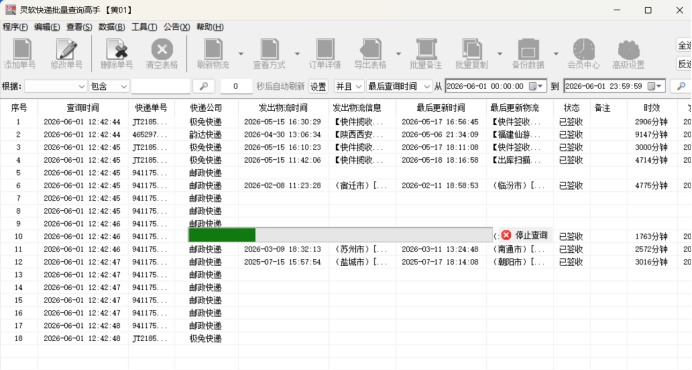Click the 批量备注 toolbar icon
Image resolution: width=692 pixels, height=370 pixels.
[x=426, y=49]
